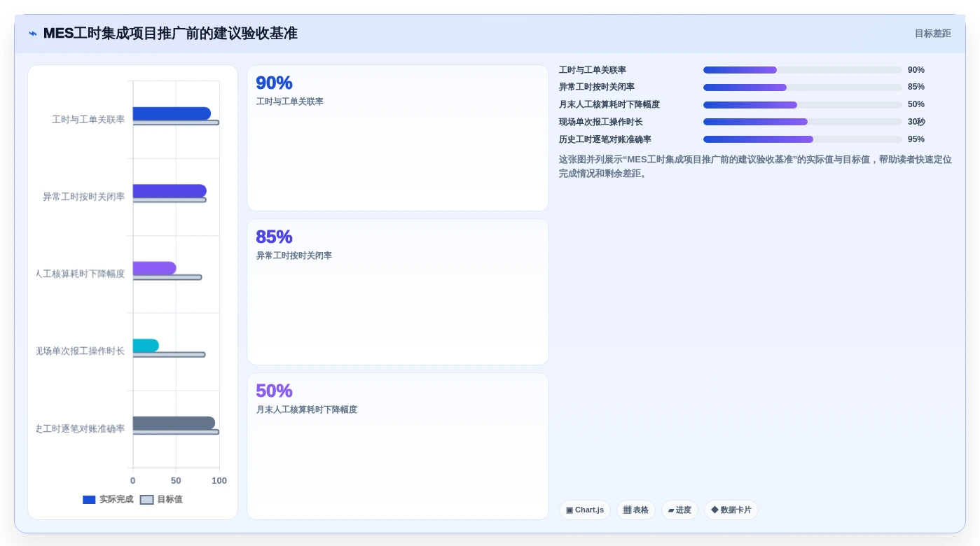The height and width of the screenshot is (546, 980).
Task: Open the 50% data card
Action: [x=398, y=446]
